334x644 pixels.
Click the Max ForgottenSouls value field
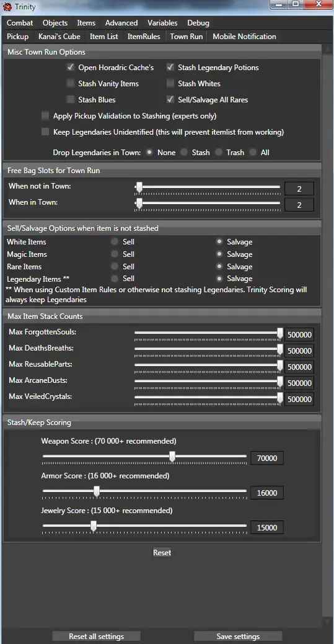click(x=299, y=335)
